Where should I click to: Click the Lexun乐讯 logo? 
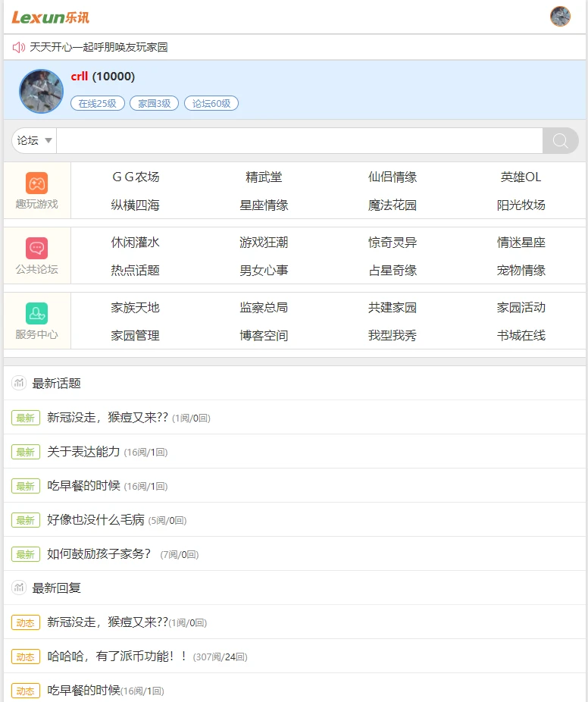[x=50, y=17]
